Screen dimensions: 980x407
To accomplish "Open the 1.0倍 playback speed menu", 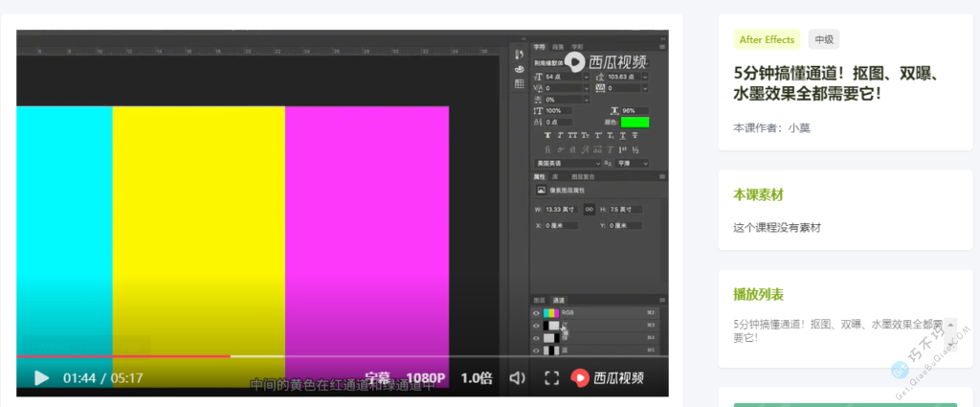I will (x=477, y=378).
